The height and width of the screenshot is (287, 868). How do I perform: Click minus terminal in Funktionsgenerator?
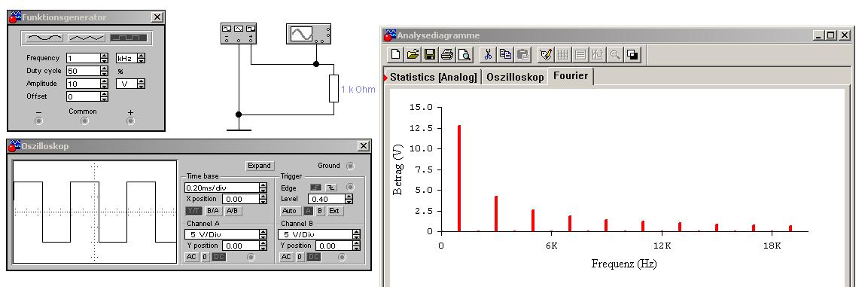38,121
